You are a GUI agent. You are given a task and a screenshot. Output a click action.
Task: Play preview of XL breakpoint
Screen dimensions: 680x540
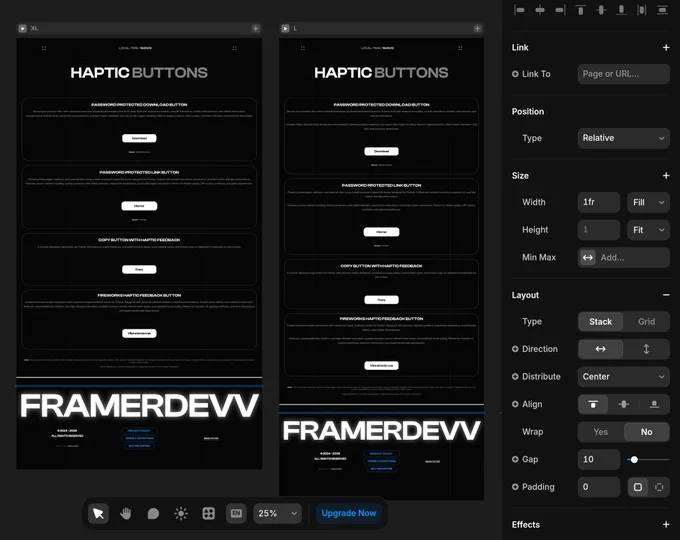coord(23,28)
